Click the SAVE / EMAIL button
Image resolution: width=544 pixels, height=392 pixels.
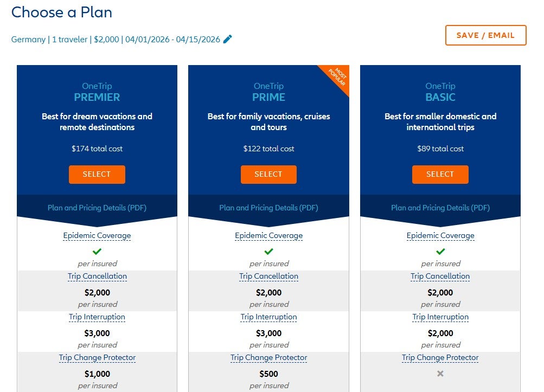pos(485,35)
